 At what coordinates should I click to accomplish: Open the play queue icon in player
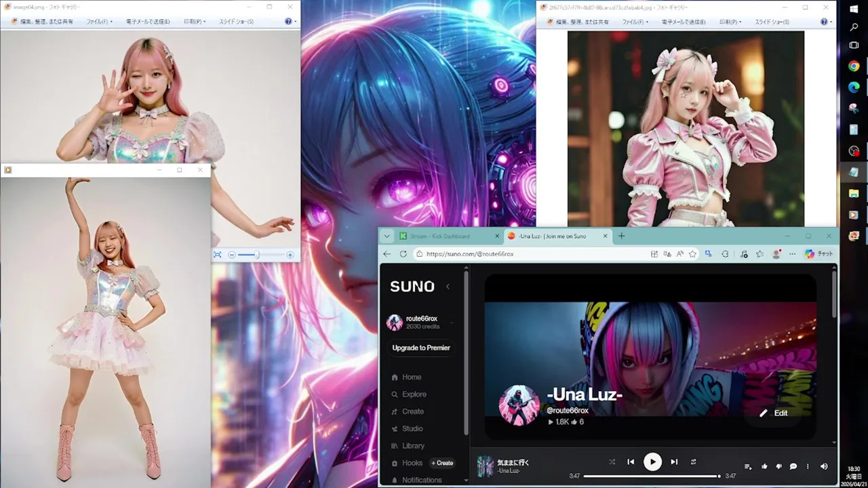[x=748, y=466]
